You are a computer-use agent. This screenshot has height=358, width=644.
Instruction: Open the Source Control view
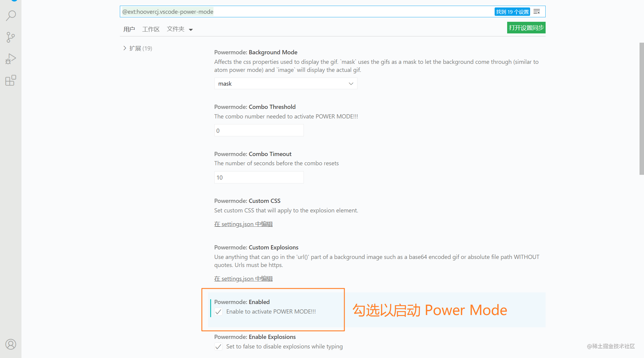tap(11, 37)
